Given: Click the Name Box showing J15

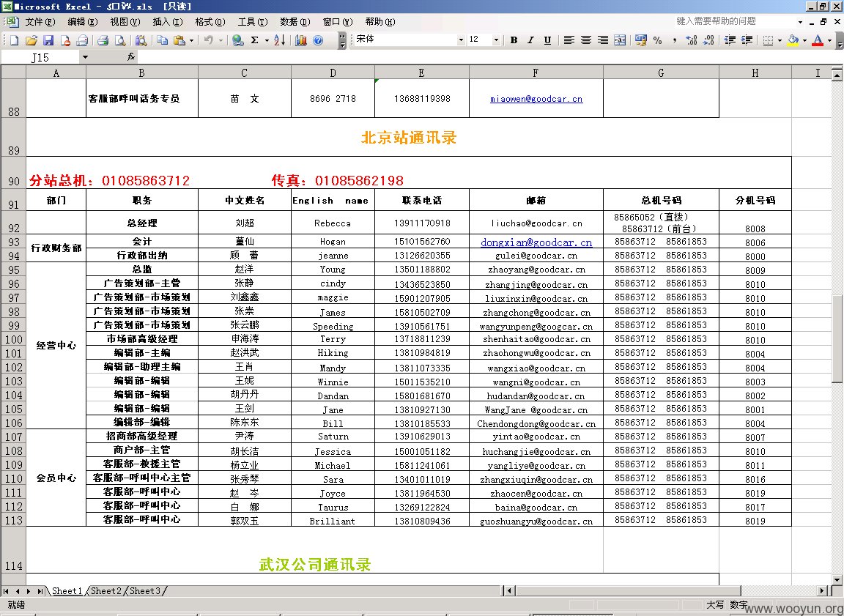Looking at the screenshot, I should coord(41,57).
